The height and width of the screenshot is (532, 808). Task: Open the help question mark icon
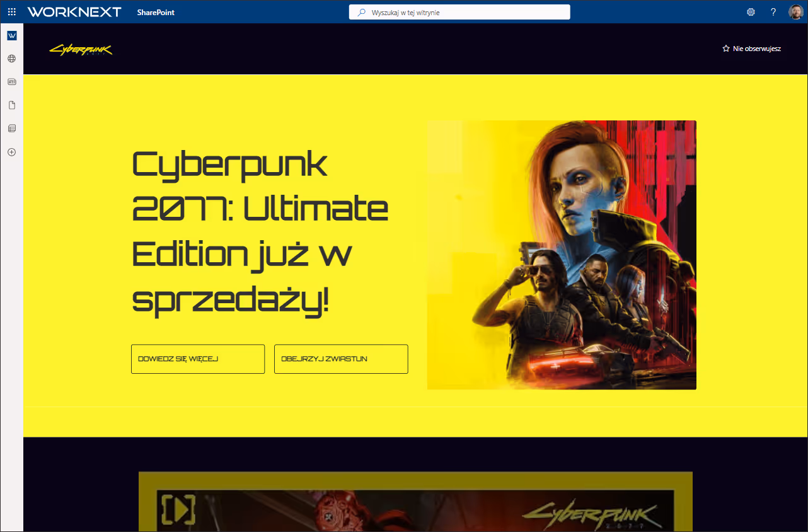[x=773, y=12]
